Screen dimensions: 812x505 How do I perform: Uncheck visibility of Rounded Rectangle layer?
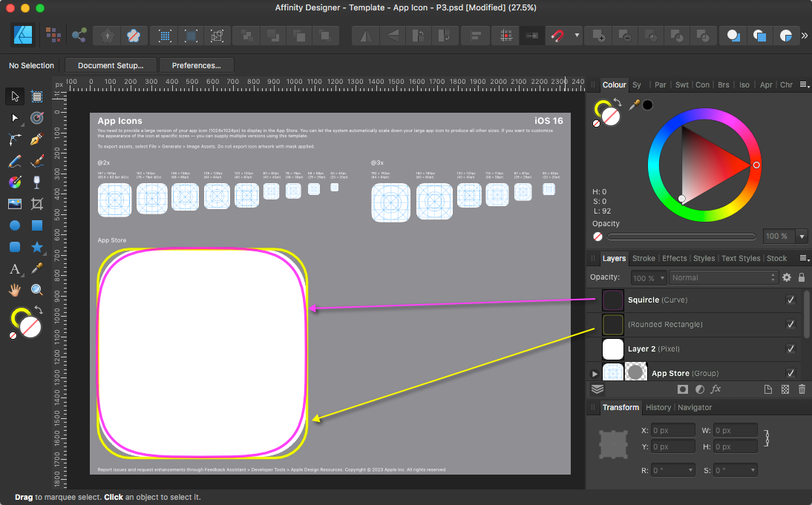coord(790,325)
